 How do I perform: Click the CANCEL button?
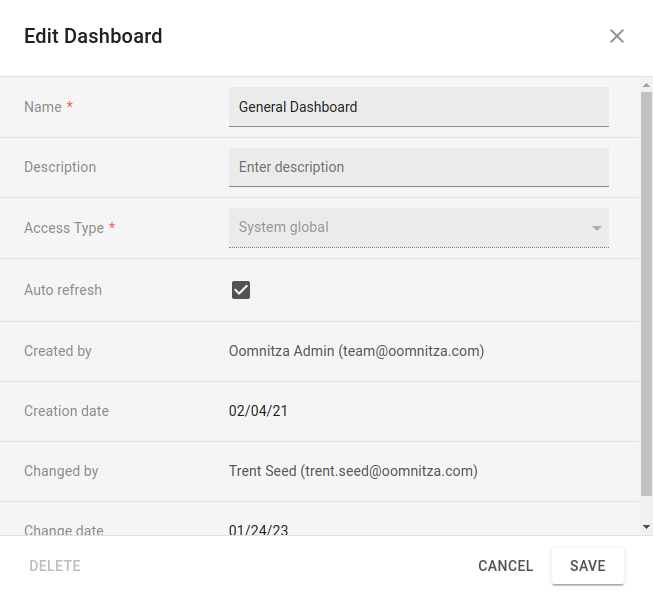506,566
